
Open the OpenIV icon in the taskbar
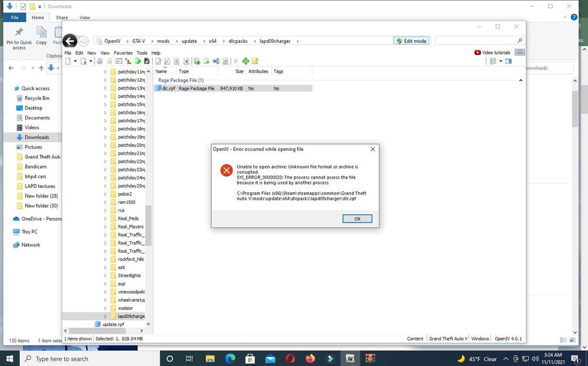point(350,358)
